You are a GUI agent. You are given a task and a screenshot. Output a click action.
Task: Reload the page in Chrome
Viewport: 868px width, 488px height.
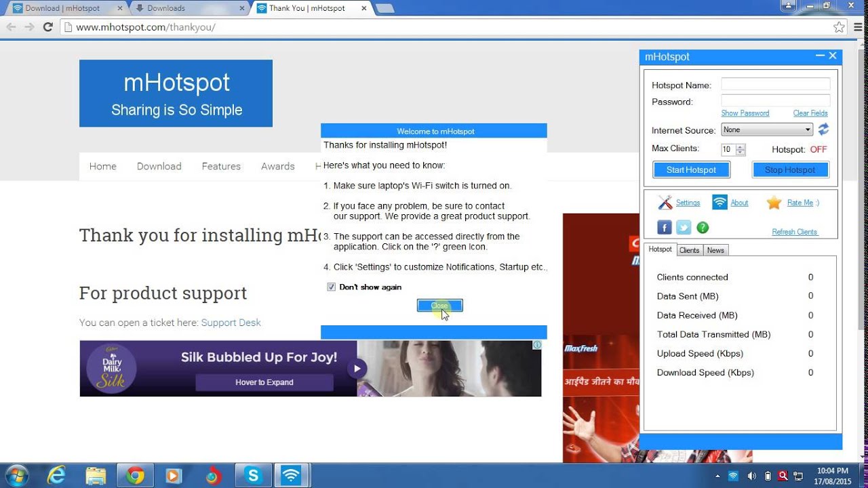[47, 27]
